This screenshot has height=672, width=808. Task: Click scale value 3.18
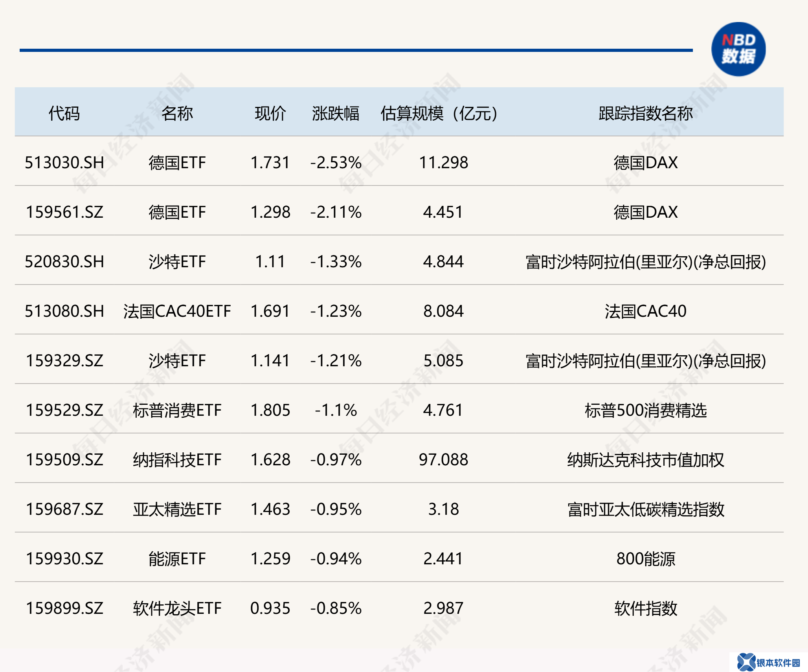[443, 509]
